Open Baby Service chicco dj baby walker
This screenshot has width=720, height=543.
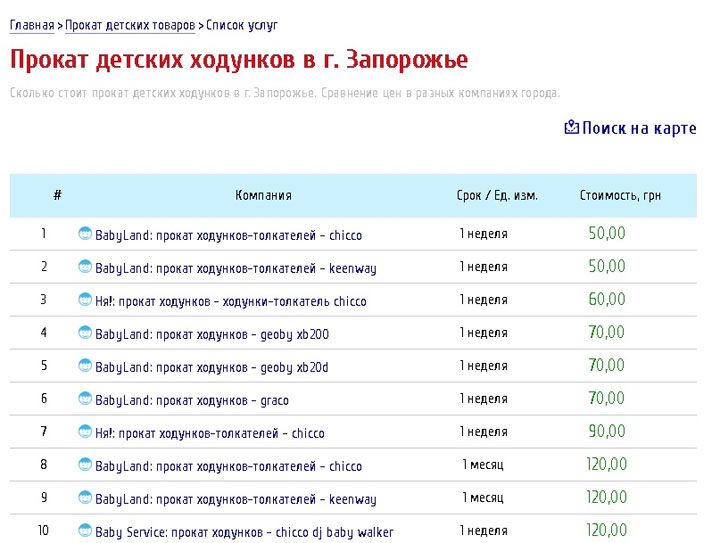[244, 532]
